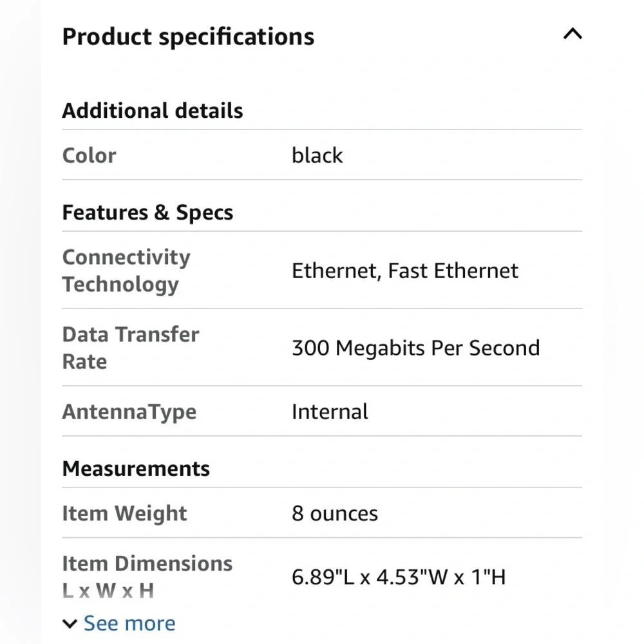644x644 pixels.
Task: Select the Color row label
Action: [89, 155]
